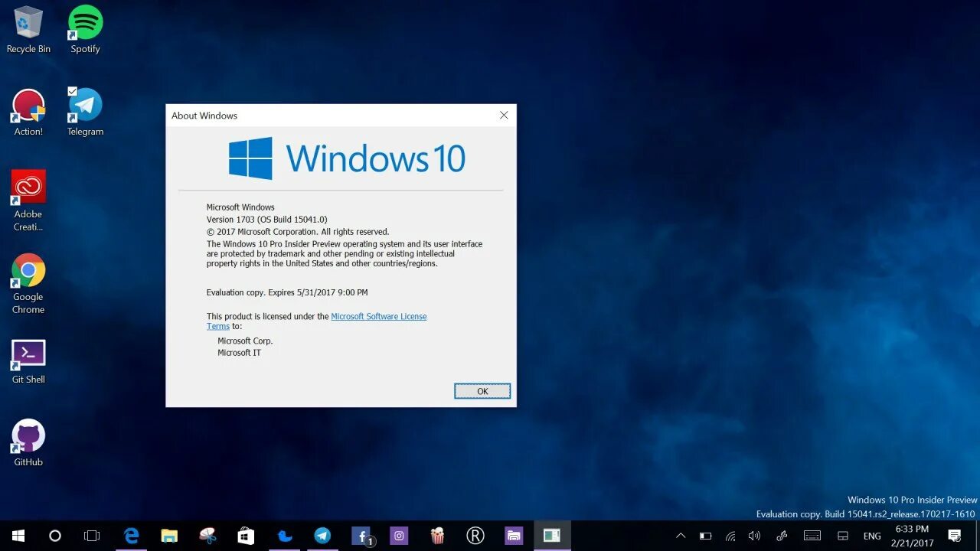Open Instagram app from the taskbar

[399, 536]
